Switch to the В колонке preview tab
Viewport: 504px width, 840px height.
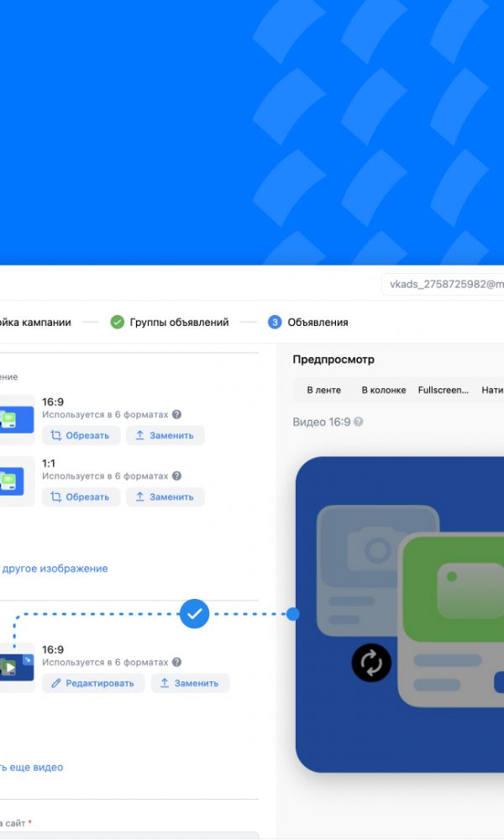click(383, 390)
